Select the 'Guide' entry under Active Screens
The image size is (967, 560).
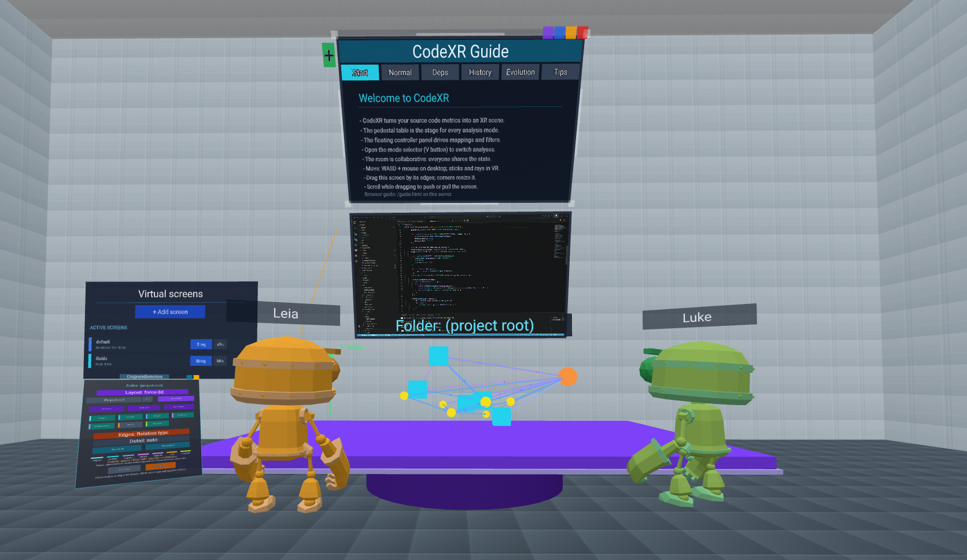(101, 358)
